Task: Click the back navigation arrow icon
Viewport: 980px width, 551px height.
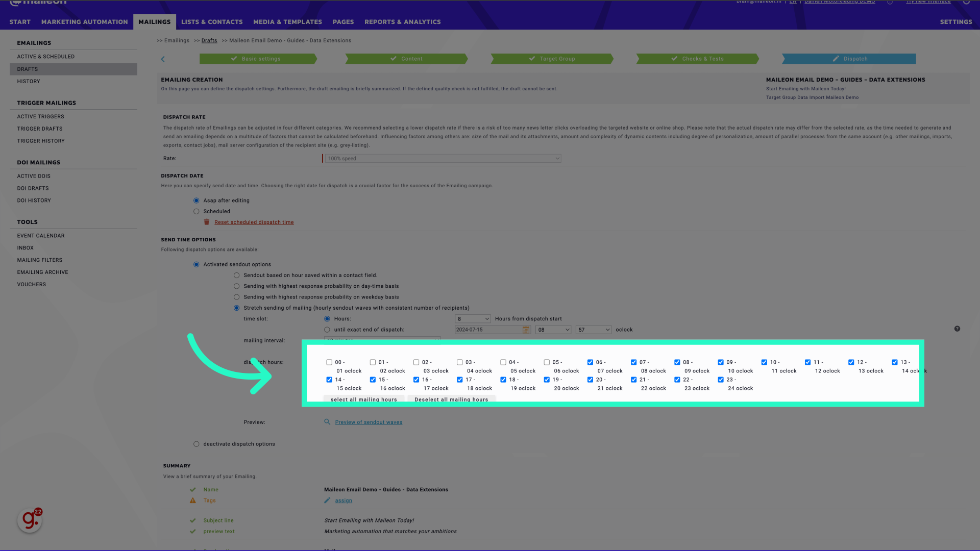Action: 163,59
